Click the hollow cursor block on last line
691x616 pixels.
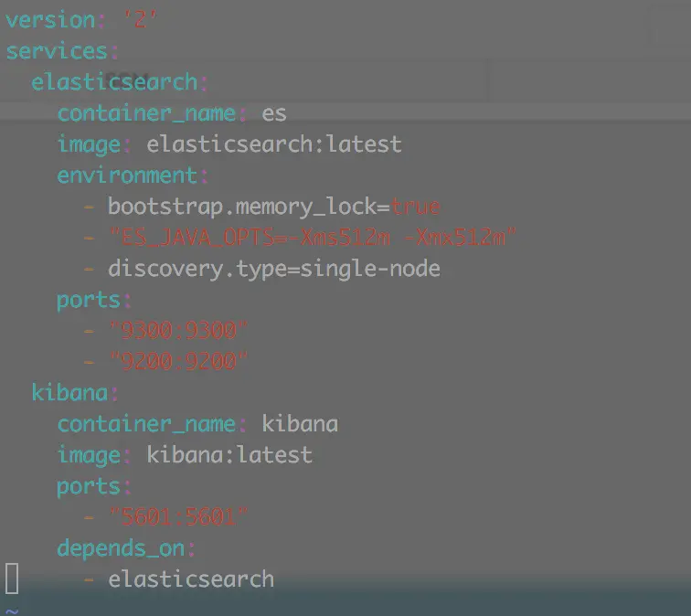12,579
